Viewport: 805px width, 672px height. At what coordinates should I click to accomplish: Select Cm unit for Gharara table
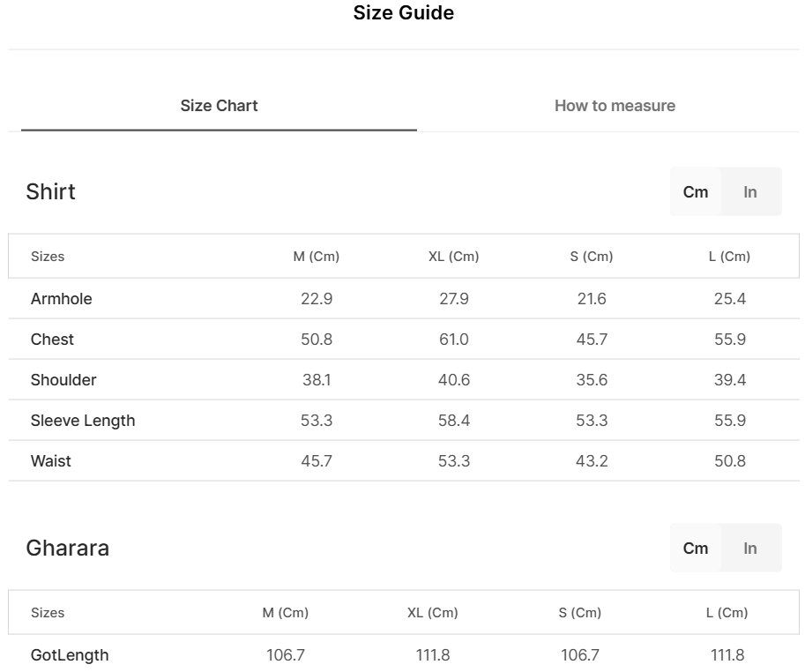tap(696, 549)
